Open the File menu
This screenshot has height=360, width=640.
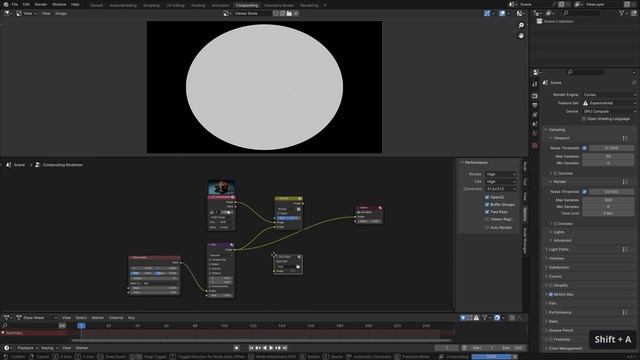coord(15,4)
